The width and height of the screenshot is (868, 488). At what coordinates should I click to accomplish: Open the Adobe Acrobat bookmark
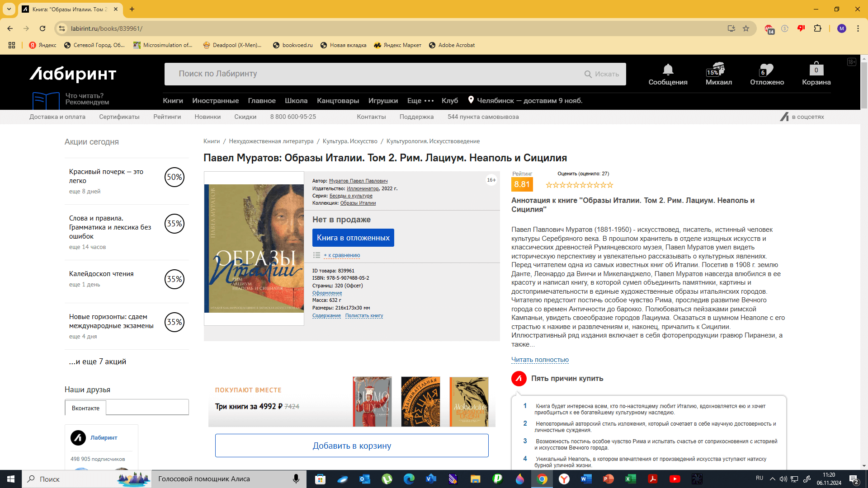[452, 45]
